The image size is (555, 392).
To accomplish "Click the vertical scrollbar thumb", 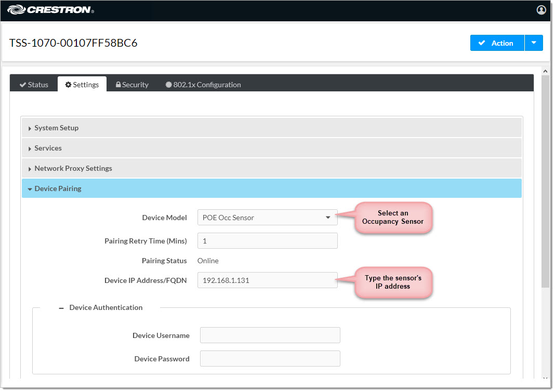I will 545,182.
